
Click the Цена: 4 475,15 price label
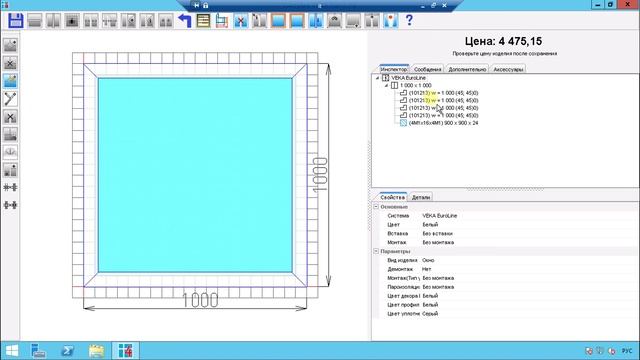point(503,41)
